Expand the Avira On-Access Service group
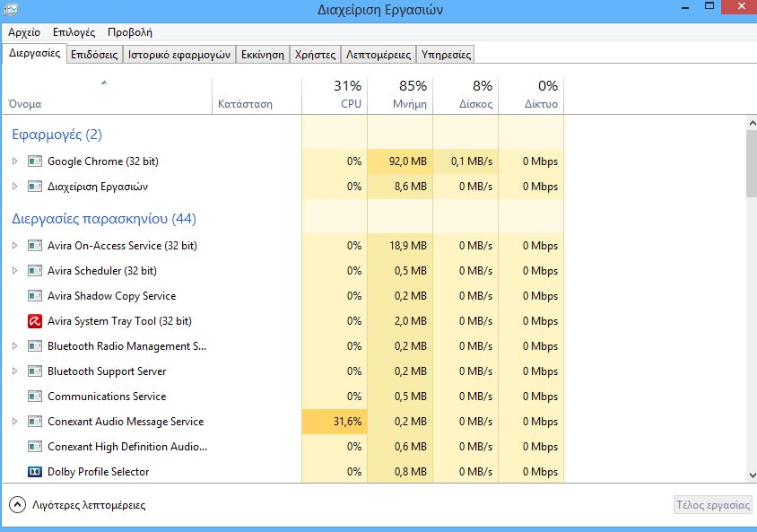Image resolution: width=757 pixels, height=532 pixels. point(15,246)
